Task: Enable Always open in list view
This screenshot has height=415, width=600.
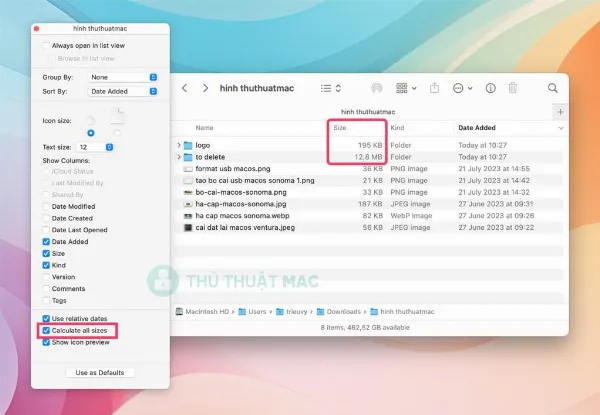Action: coord(46,46)
